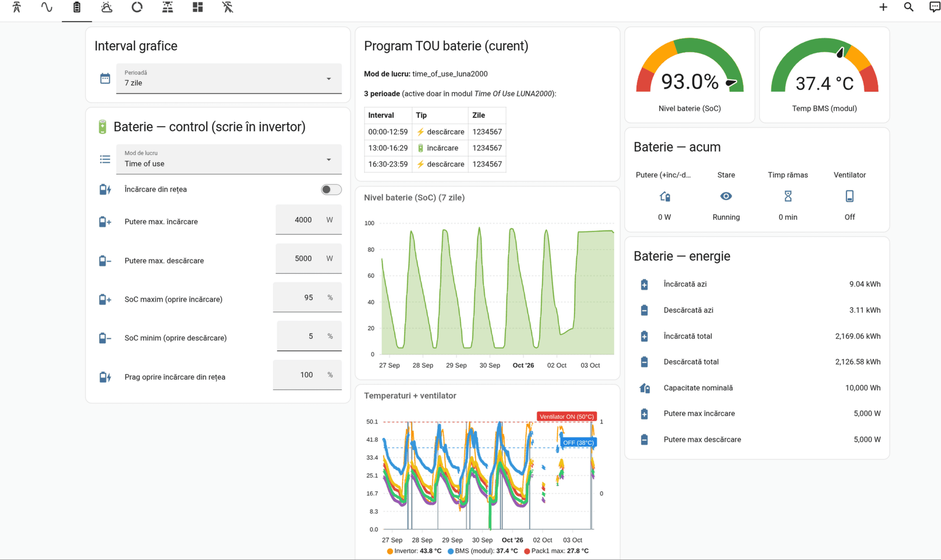Viewport: 941px width, 560px height.
Task: Open Descărcată azi 3.11 kWh entry
Action: (757, 310)
